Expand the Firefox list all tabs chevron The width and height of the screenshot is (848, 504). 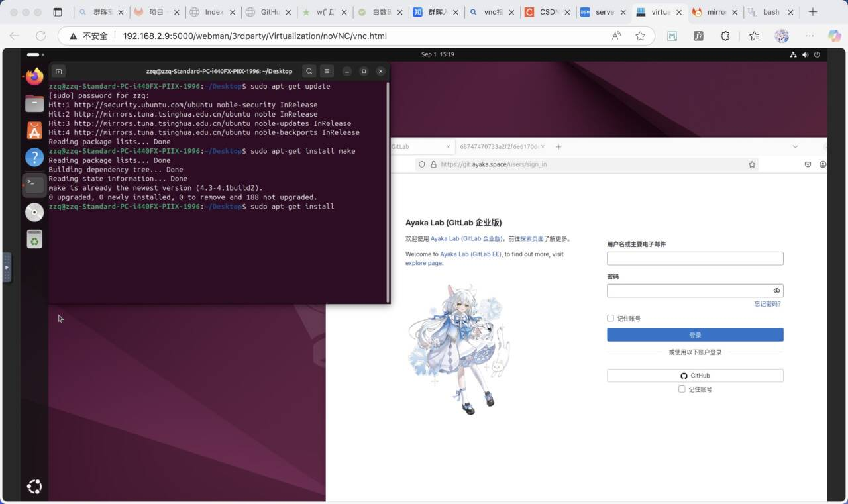tap(796, 146)
